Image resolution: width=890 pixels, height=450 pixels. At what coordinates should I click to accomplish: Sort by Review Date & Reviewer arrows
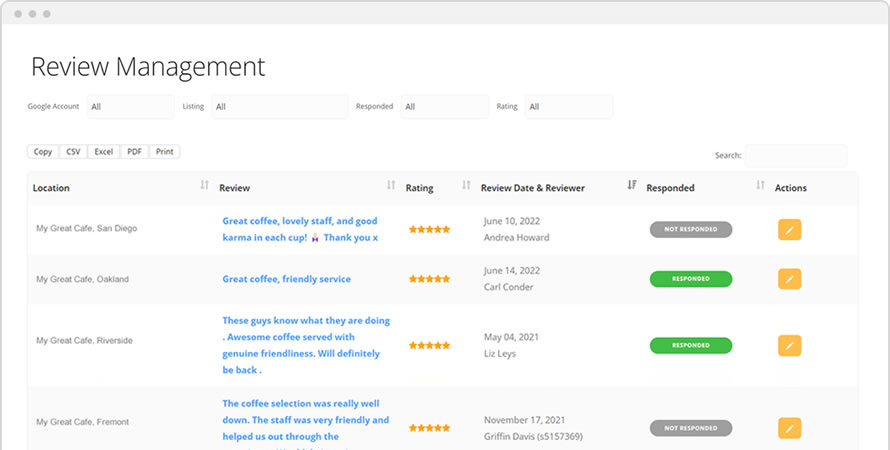coord(631,186)
